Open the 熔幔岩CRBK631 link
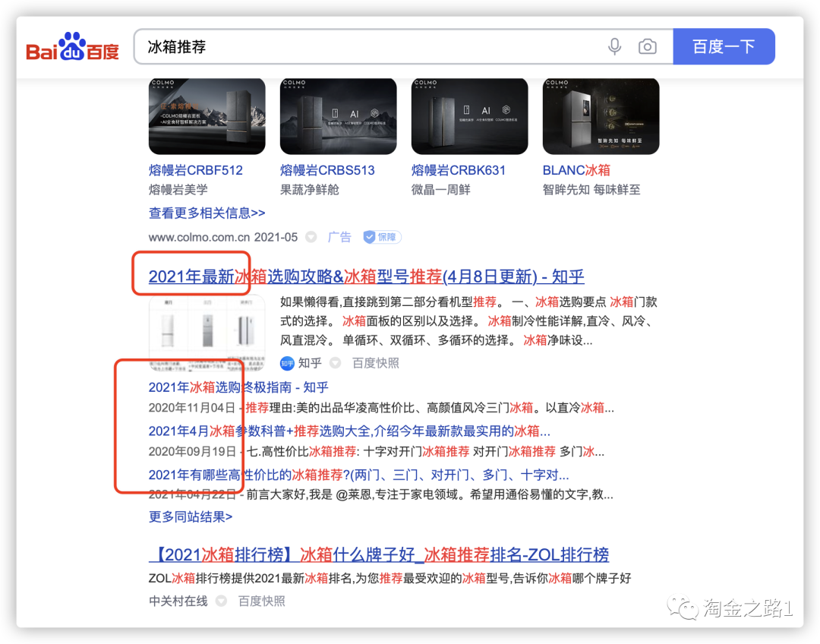Viewport: 820px width, 644px height. (x=459, y=171)
